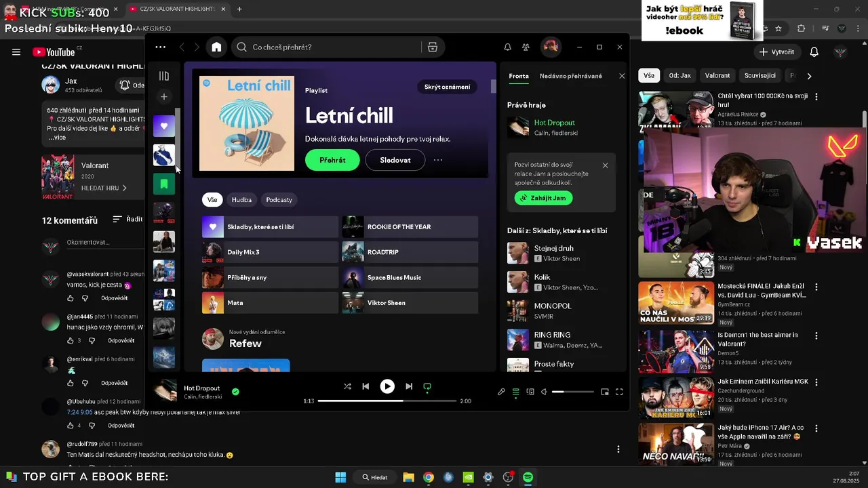Click YouTube Vytvořit button

tap(776, 52)
